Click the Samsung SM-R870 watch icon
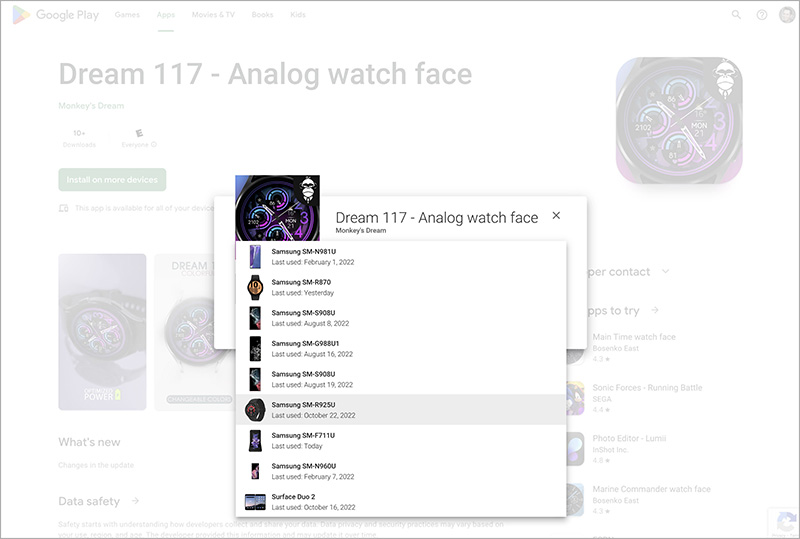 (x=255, y=287)
